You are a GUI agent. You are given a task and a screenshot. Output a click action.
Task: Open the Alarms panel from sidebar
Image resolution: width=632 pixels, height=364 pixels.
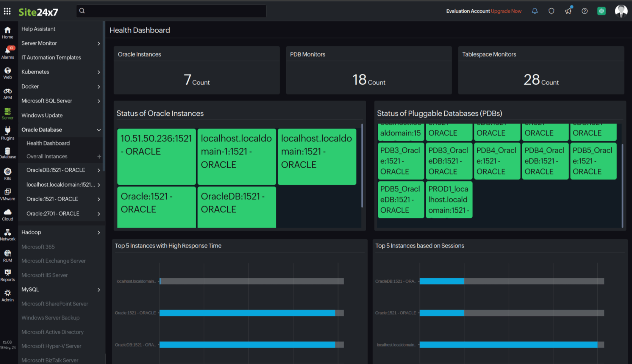pyautogui.click(x=7, y=51)
